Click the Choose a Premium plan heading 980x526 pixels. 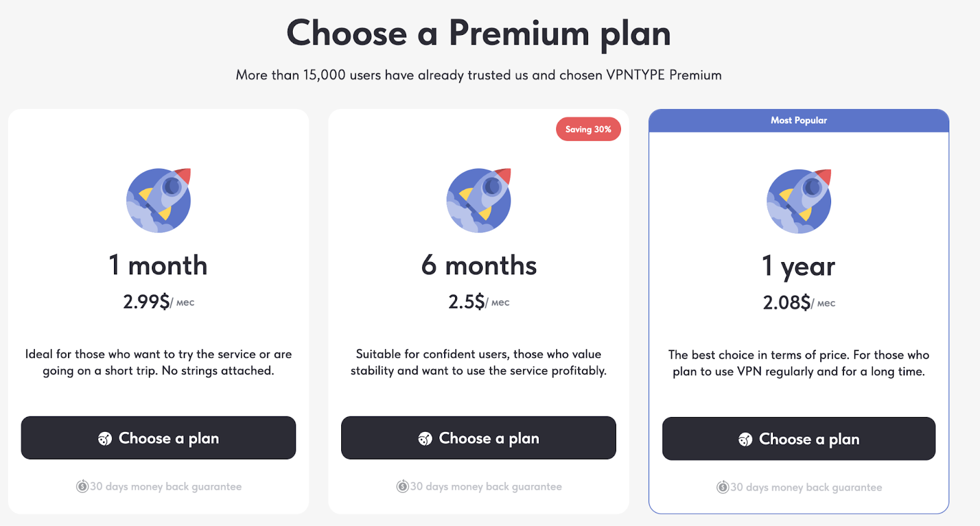click(x=478, y=33)
